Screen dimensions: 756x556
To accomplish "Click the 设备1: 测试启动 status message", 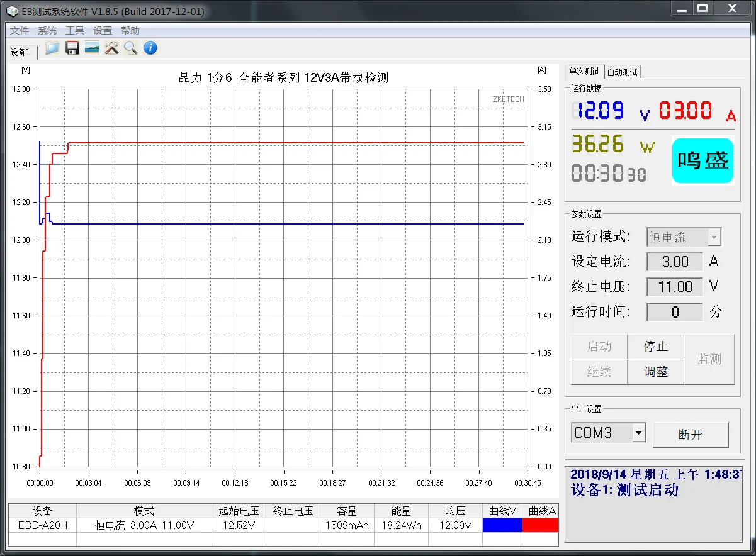I will pyautogui.click(x=624, y=490).
